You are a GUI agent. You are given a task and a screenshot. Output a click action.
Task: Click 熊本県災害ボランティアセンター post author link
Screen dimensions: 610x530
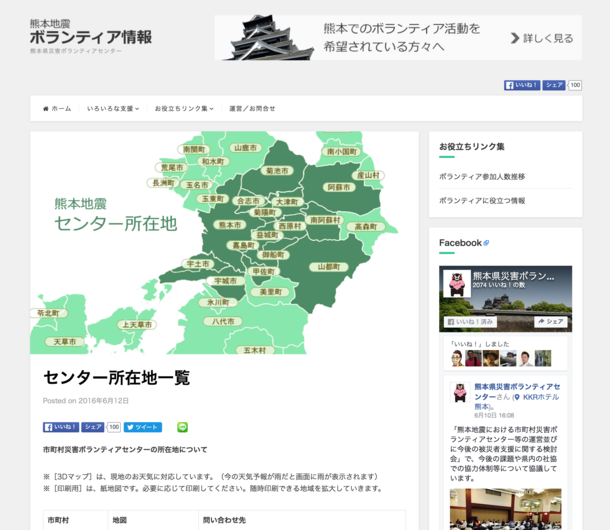click(x=517, y=390)
